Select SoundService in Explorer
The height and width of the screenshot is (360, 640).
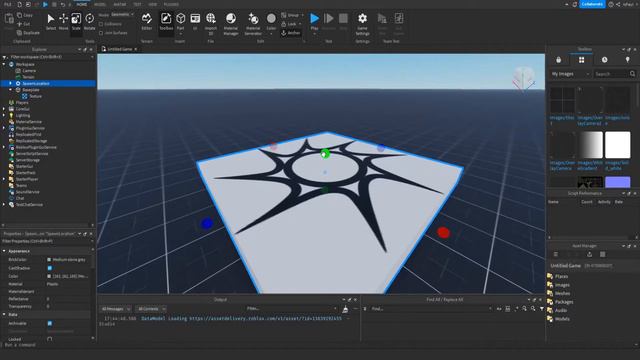[x=27, y=192]
